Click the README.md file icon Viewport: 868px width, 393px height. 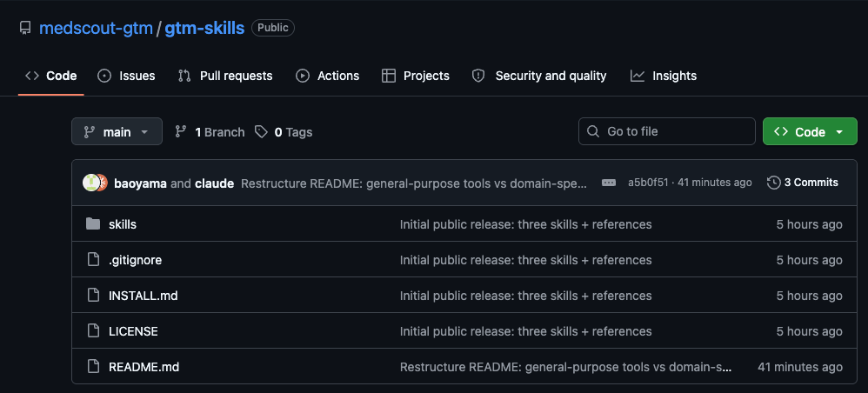[x=94, y=366]
